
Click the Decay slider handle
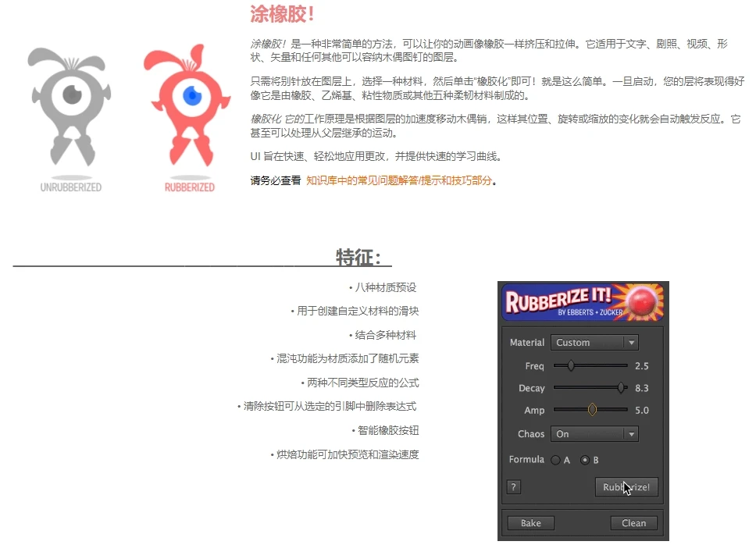tap(621, 387)
